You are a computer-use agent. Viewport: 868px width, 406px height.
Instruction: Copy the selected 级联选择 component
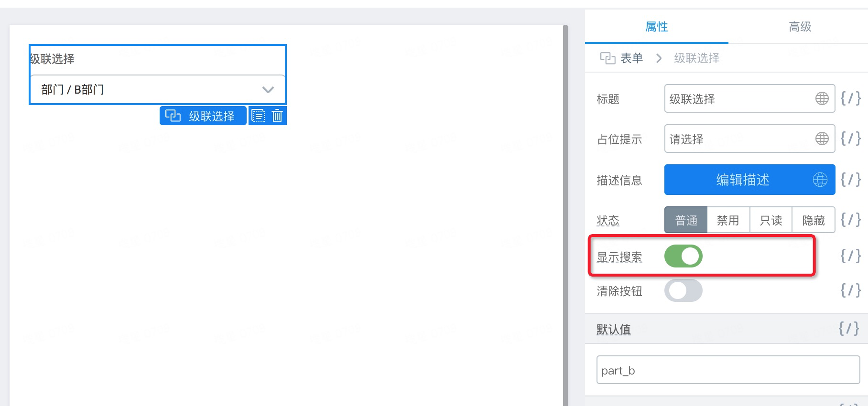(x=258, y=116)
